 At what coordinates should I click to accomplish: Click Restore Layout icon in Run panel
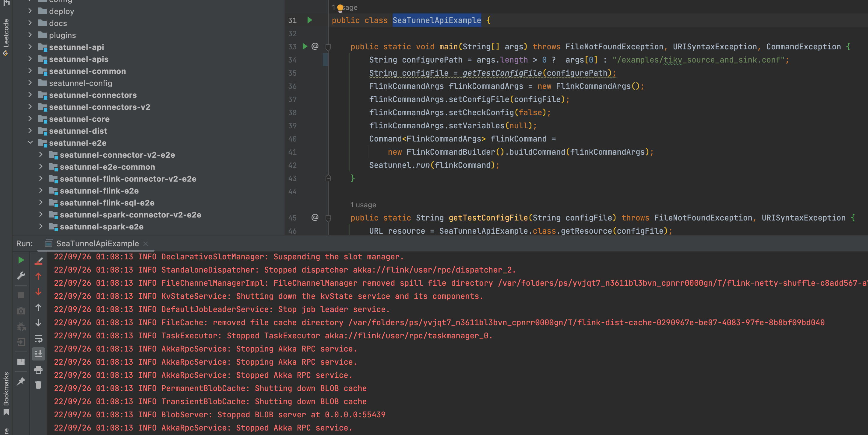(x=21, y=361)
